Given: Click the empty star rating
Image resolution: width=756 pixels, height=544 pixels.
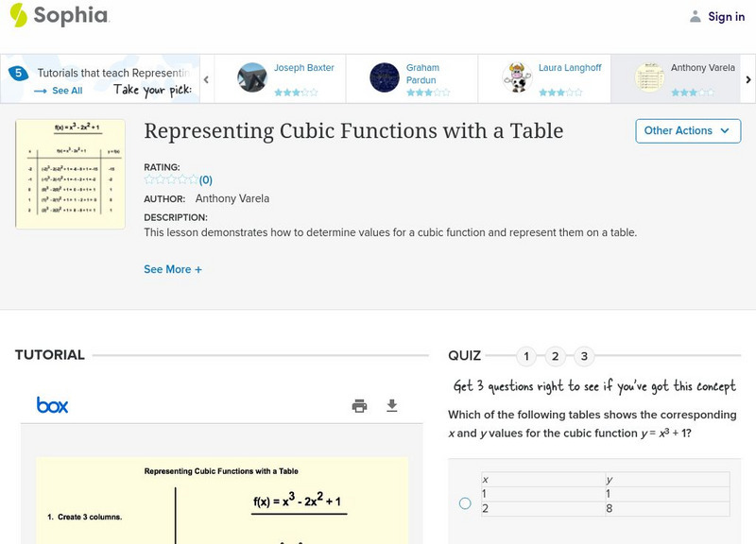Looking at the screenshot, I should (x=170, y=179).
